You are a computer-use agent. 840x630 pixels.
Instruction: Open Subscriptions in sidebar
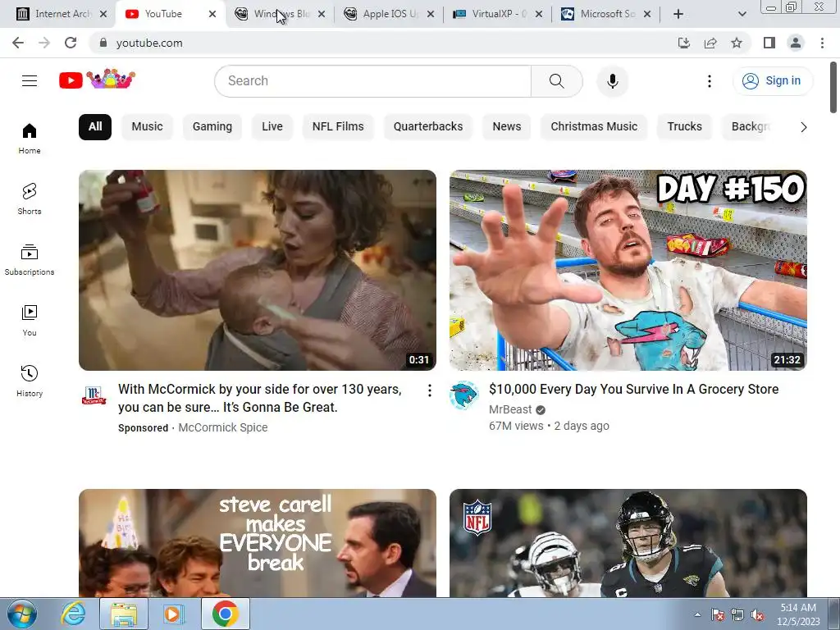click(30, 260)
